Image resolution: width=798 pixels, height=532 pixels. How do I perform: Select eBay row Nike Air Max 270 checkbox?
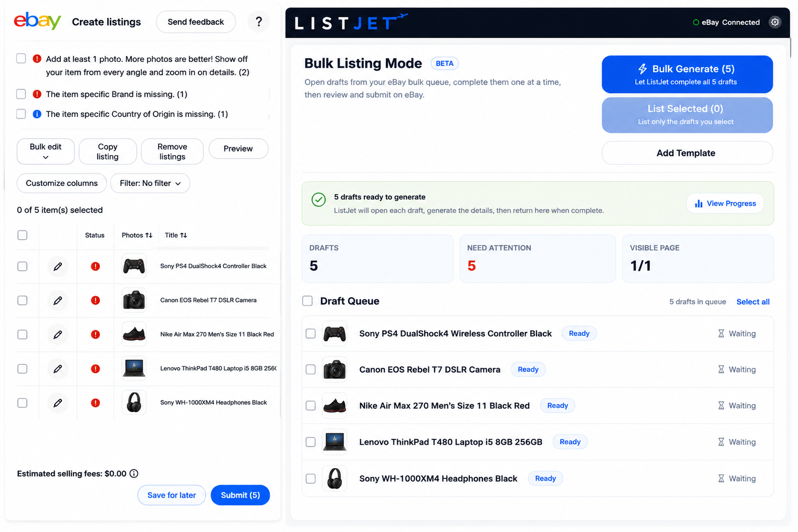(22, 335)
